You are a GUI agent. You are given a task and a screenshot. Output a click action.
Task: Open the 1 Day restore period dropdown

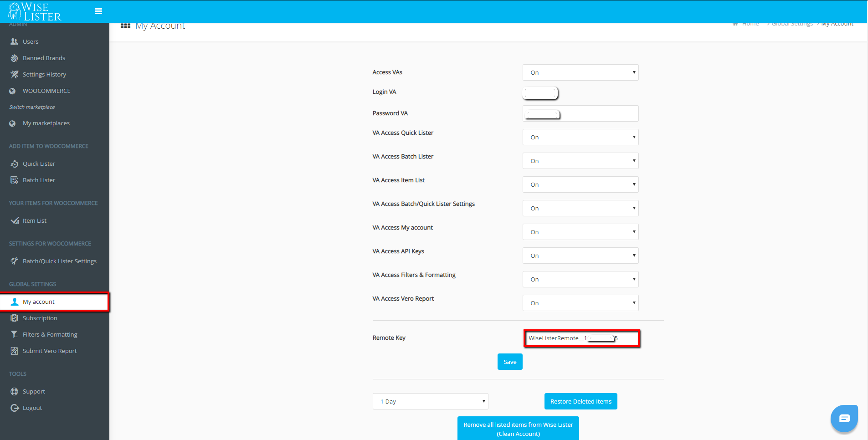coord(431,401)
